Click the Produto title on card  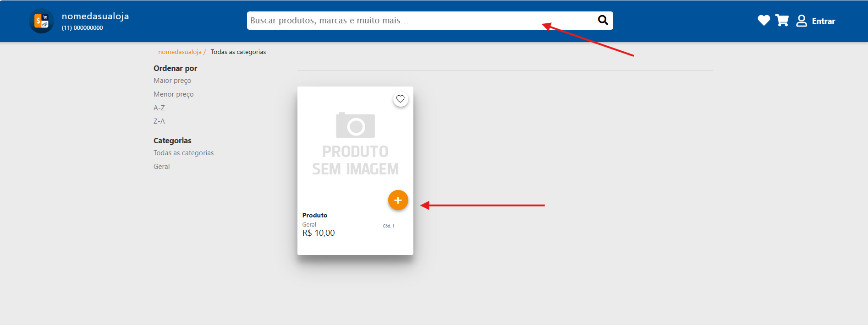315,215
